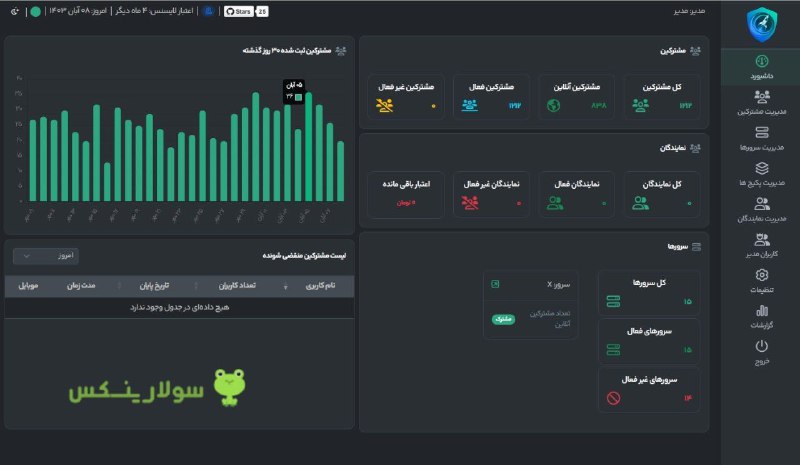Click the سرورها section header icon
The width and height of the screenshot is (800, 465).
[x=696, y=247]
